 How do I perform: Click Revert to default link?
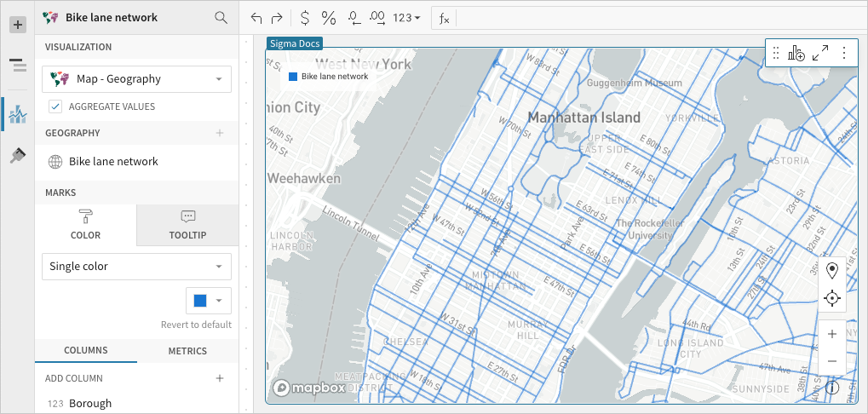pyautogui.click(x=196, y=325)
